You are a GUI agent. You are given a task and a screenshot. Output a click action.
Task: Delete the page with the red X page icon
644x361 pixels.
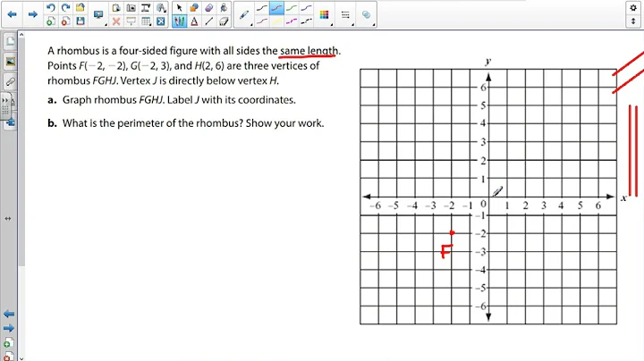point(65,21)
